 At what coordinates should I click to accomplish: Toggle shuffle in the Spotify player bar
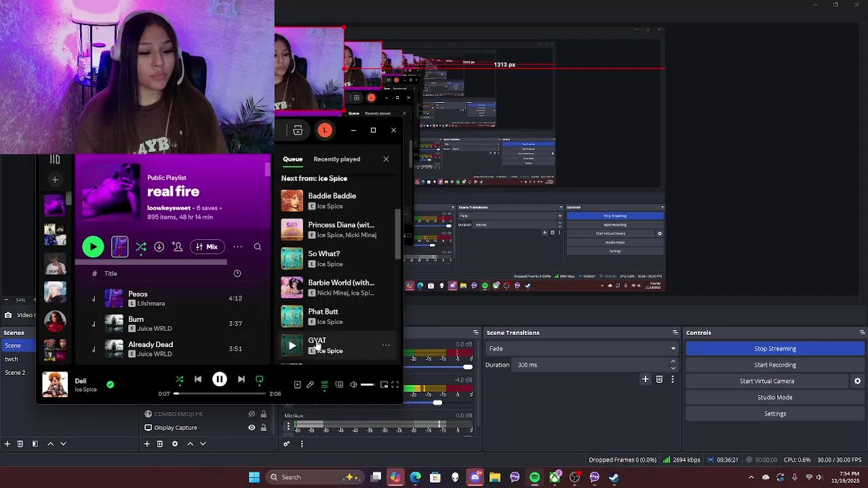click(180, 380)
